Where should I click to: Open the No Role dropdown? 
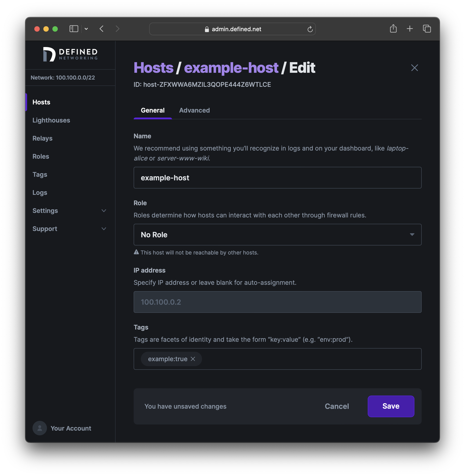[x=277, y=234]
